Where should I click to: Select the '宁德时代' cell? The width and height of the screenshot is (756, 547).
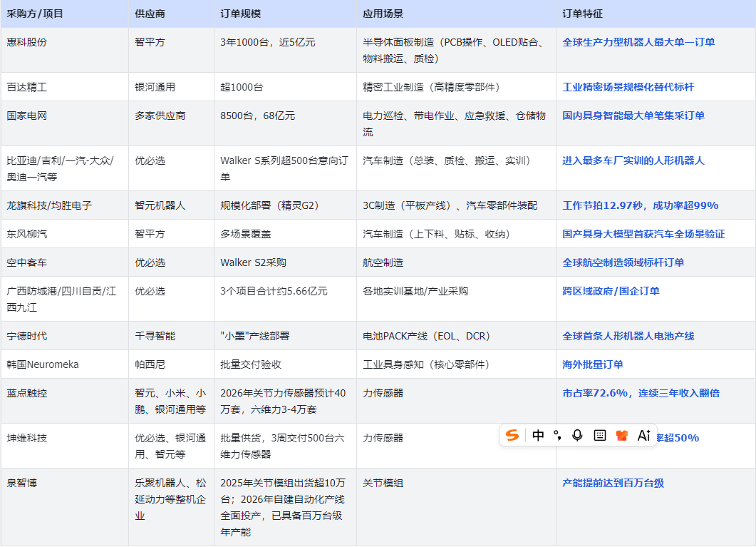[65, 336]
